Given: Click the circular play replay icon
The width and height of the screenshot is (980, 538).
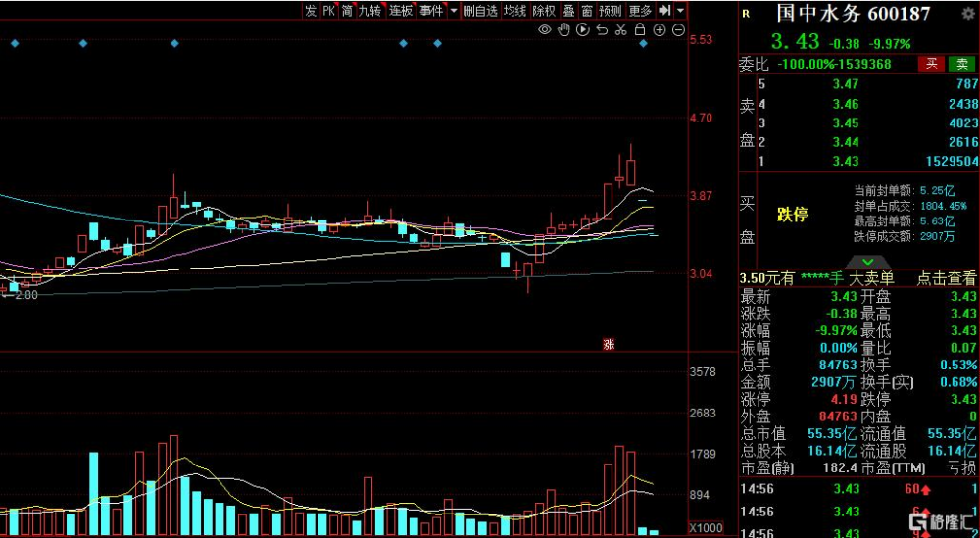Looking at the screenshot, I should (583, 29).
